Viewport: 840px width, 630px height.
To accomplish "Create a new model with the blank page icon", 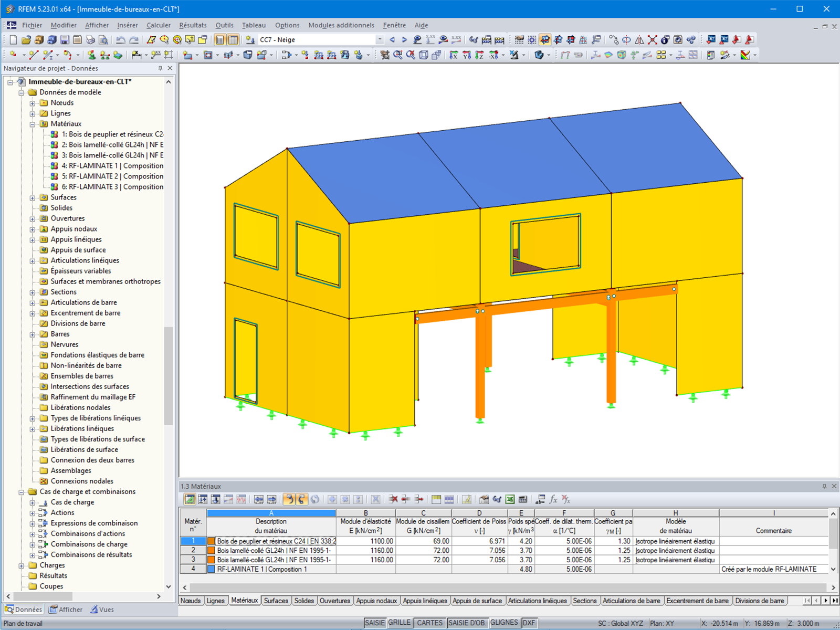I will (13, 40).
